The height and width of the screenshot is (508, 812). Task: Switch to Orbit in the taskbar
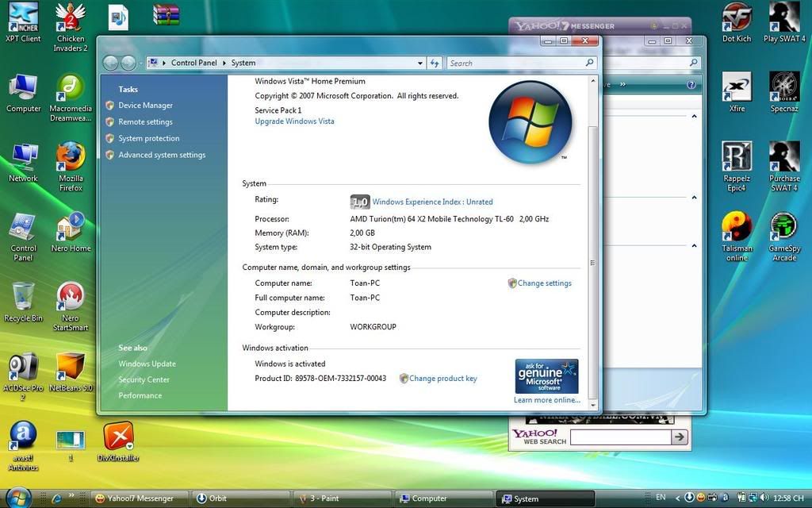pos(240,498)
